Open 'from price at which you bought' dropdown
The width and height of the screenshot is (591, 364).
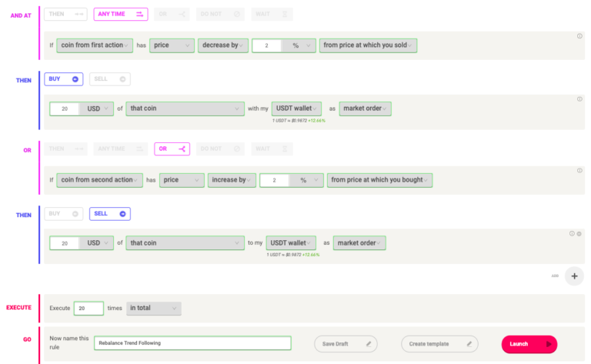[x=379, y=181]
